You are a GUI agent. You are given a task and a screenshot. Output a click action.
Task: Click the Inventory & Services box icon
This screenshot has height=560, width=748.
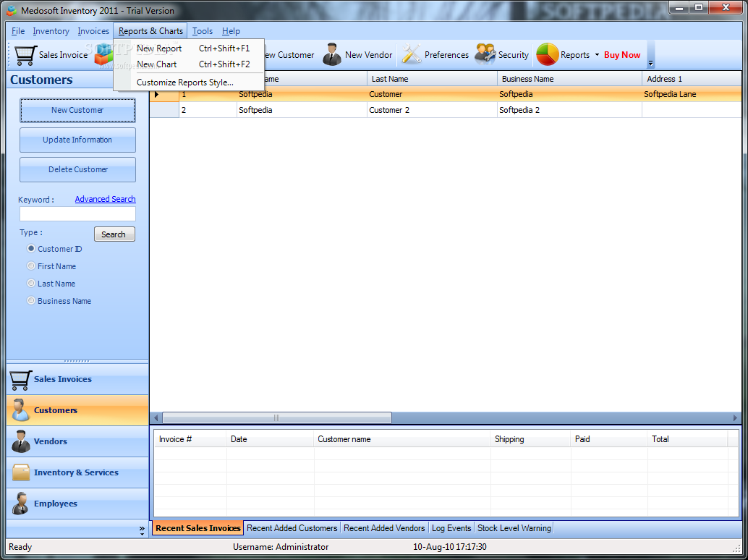point(21,472)
